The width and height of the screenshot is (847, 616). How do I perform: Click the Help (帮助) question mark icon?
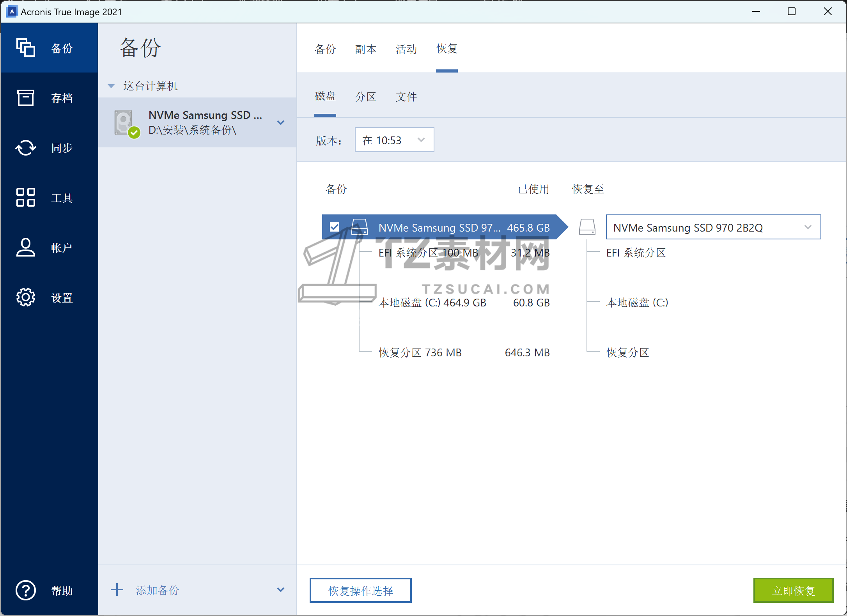(26, 591)
